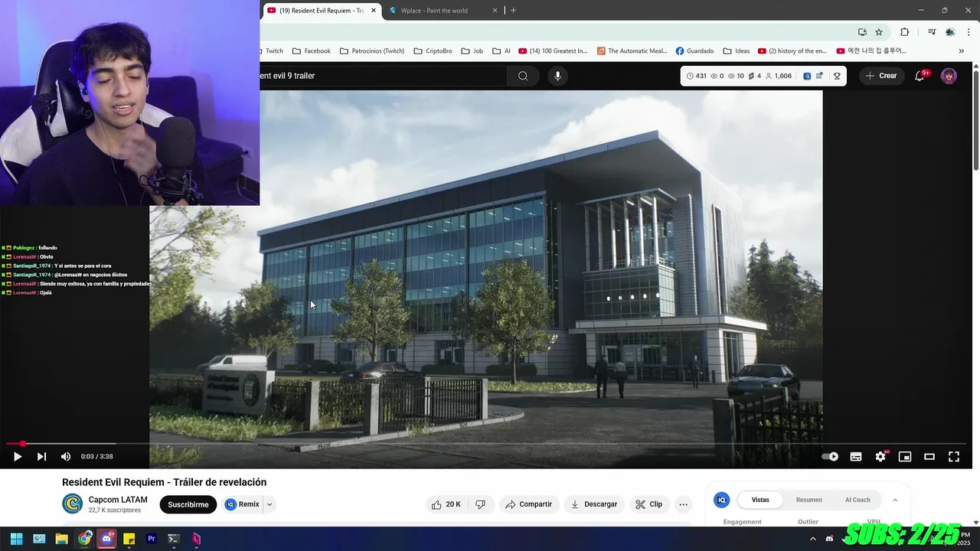Screen dimensions: 980x551
Task: Select the Resumen tab in vidIQ panel
Action: tap(808, 500)
